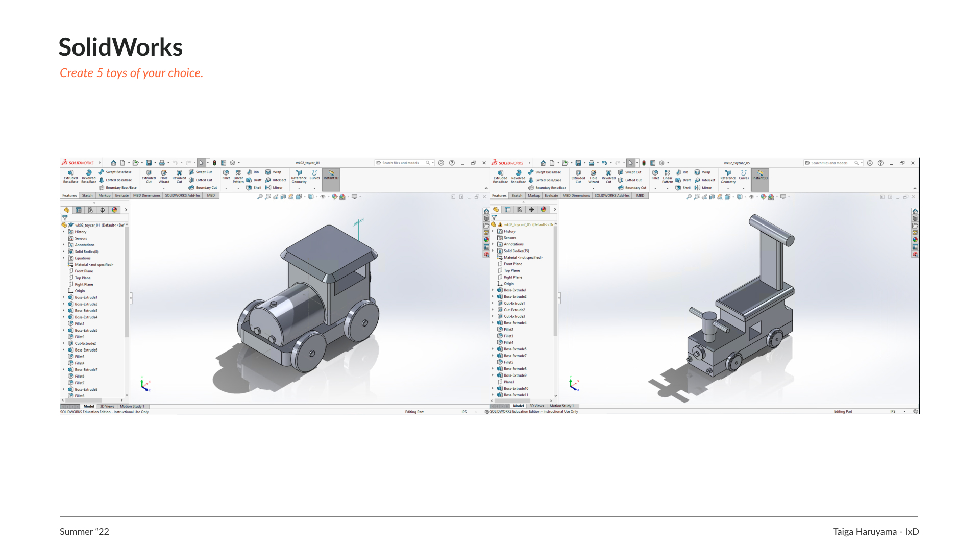The image size is (980, 551).
Task: Open DisplayManager tab in left feature panel
Action: 114,210
